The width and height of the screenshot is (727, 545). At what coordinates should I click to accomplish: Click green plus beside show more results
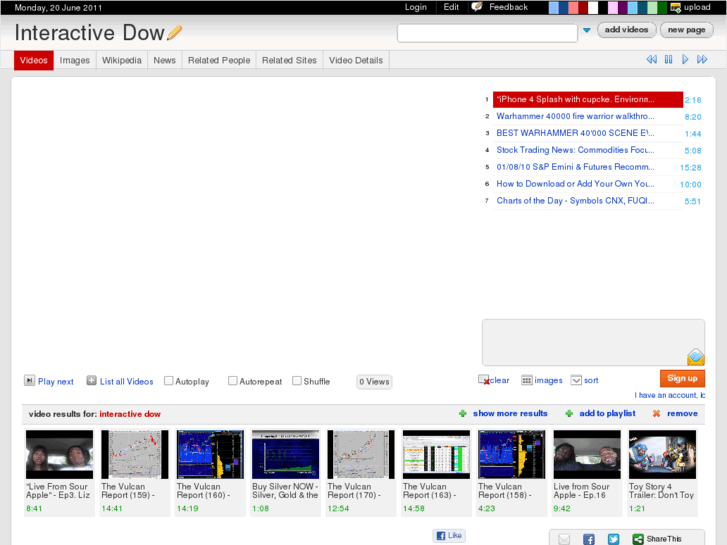pyautogui.click(x=462, y=413)
